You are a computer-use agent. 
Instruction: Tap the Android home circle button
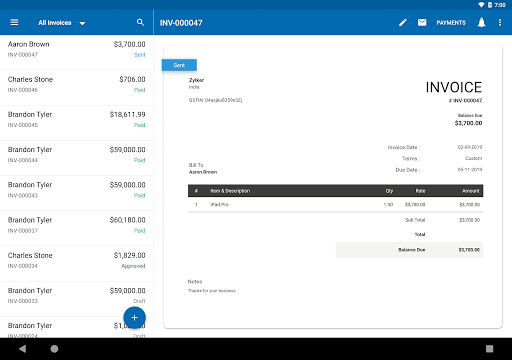tap(54, 349)
